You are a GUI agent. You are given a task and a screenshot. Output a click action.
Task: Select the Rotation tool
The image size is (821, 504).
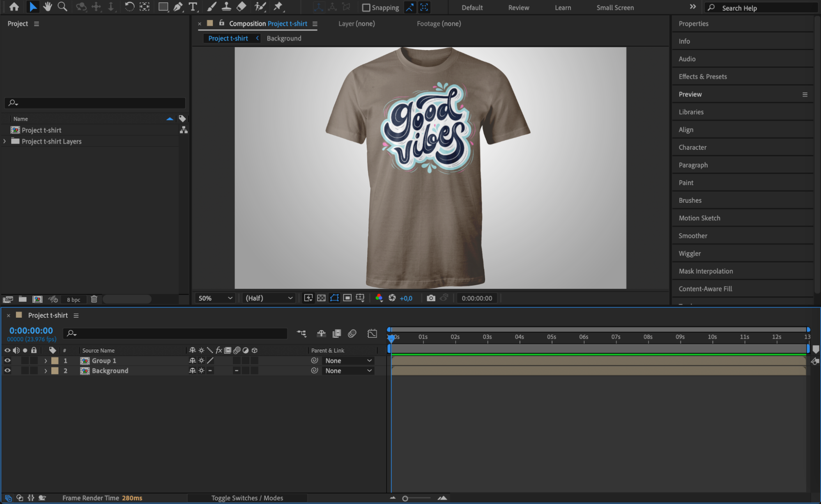point(129,7)
